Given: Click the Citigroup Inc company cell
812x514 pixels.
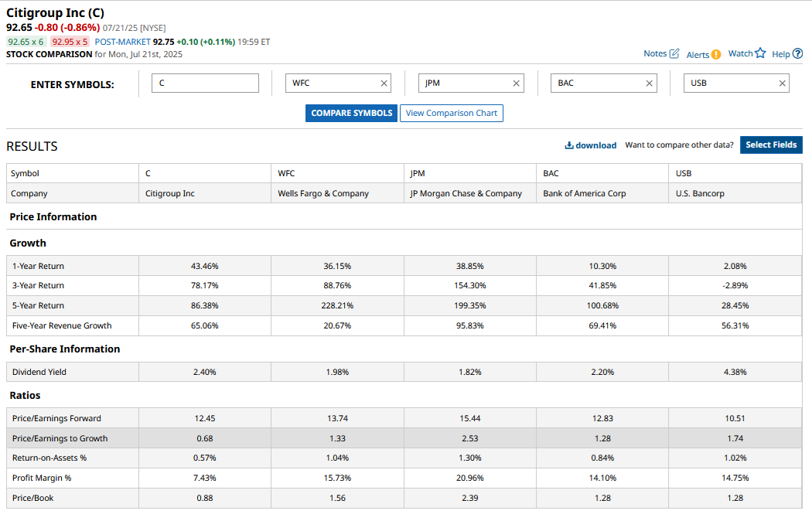Looking at the screenshot, I should click(205, 193).
